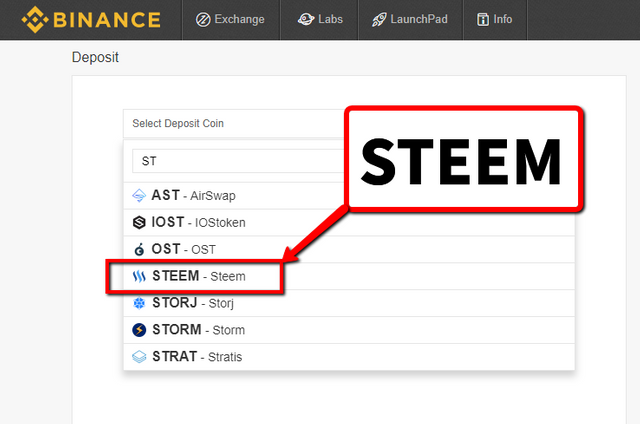The image size is (640, 424).
Task: Click the LaunchPad rocket icon
Action: [379, 20]
